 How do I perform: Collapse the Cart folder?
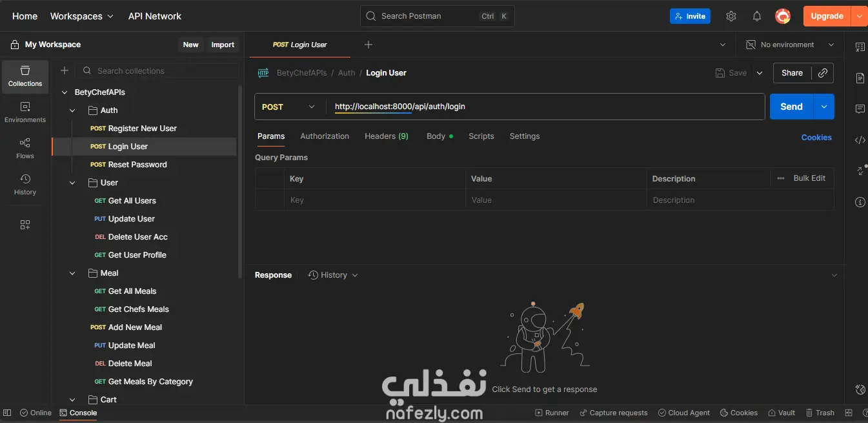coord(72,400)
